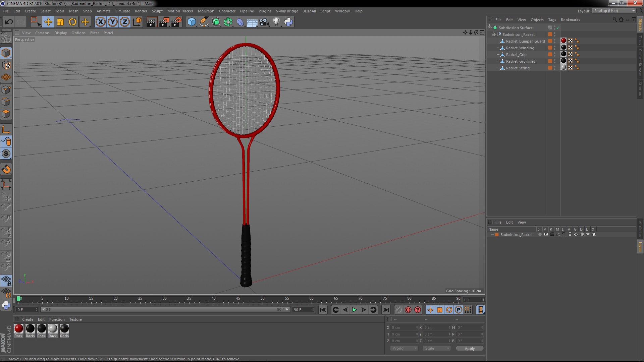
Task: Toggle Subdivision Surface enable checkmark
Action: (558, 28)
